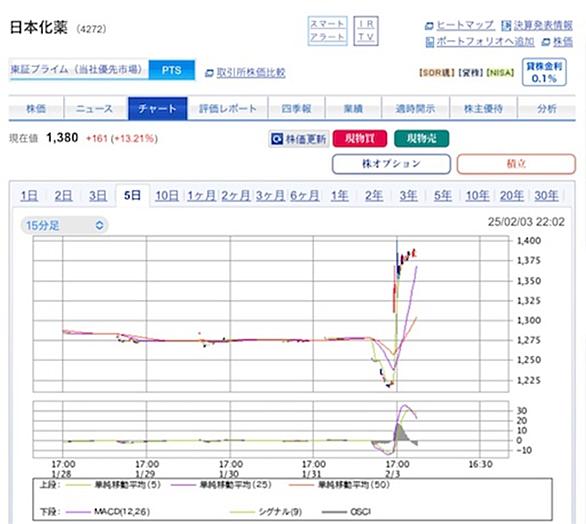This screenshot has height=524, width=586.
Task: Click the 単純移動平均(50) legend entry
Action: pyautogui.click(x=339, y=485)
